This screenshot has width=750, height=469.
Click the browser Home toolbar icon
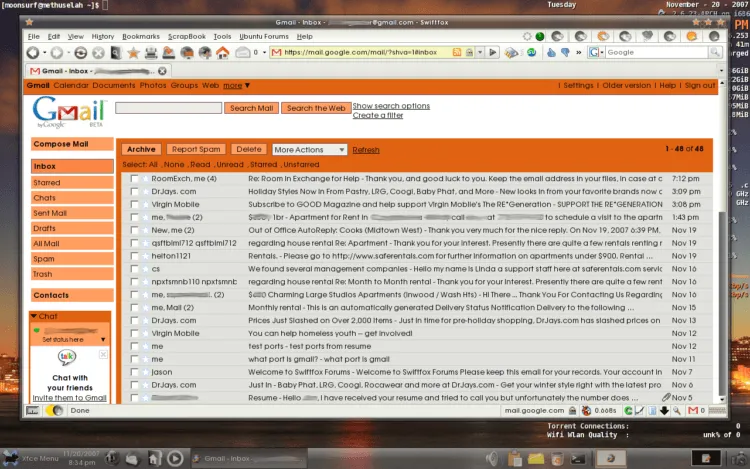click(222, 53)
